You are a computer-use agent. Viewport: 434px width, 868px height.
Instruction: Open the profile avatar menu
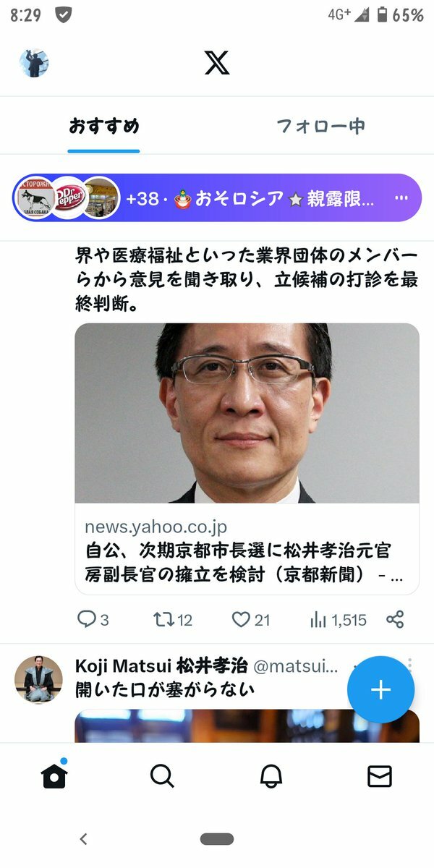coord(33,64)
